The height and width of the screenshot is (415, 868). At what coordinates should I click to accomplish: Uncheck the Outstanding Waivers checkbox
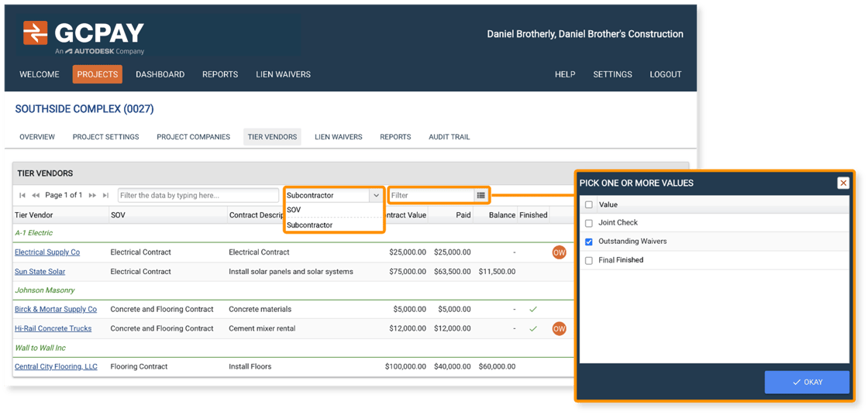click(x=589, y=242)
